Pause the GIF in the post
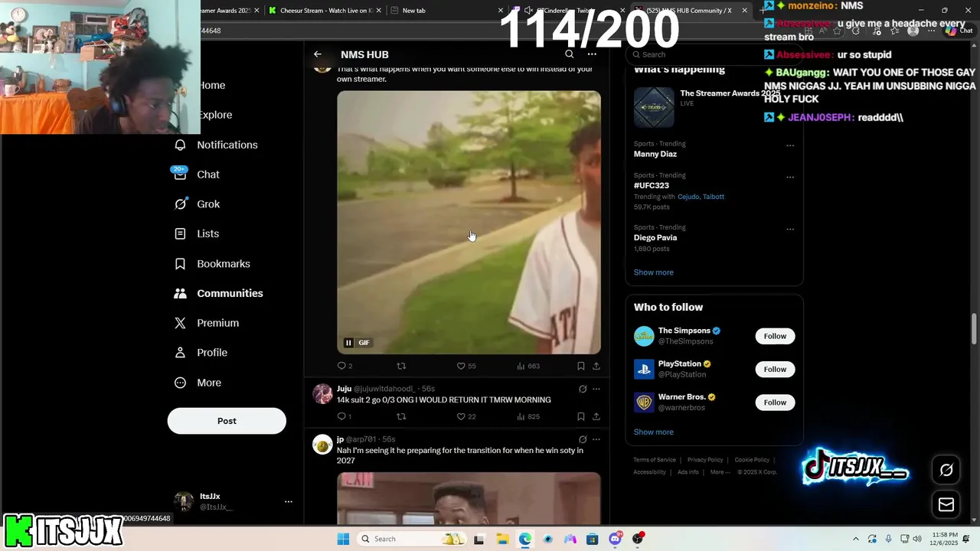 [348, 343]
